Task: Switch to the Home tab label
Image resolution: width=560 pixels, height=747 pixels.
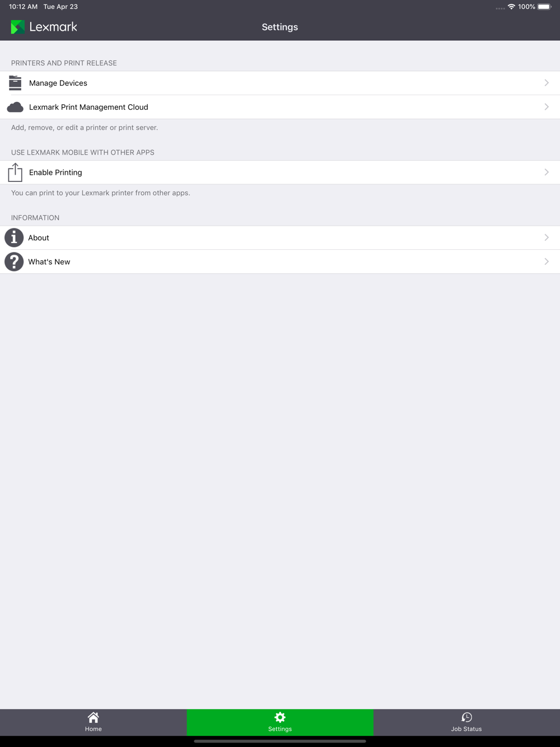Action: click(94, 729)
